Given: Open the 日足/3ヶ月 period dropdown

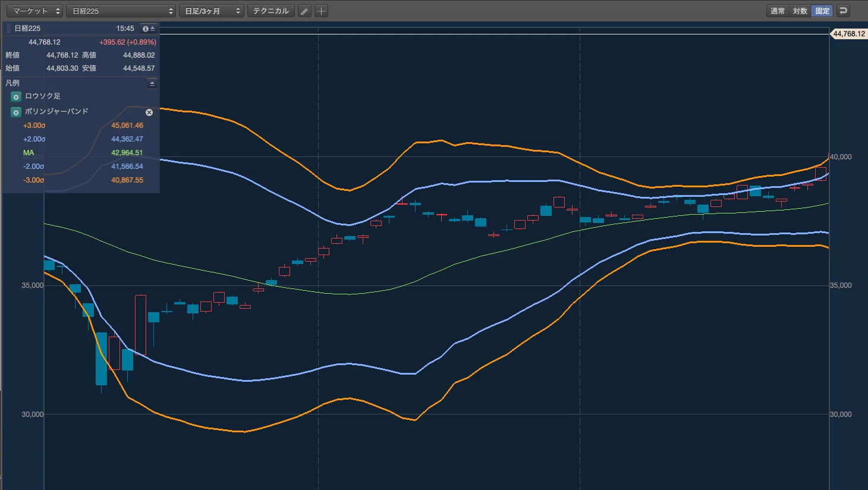Looking at the screenshot, I should (x=212, y=11).
